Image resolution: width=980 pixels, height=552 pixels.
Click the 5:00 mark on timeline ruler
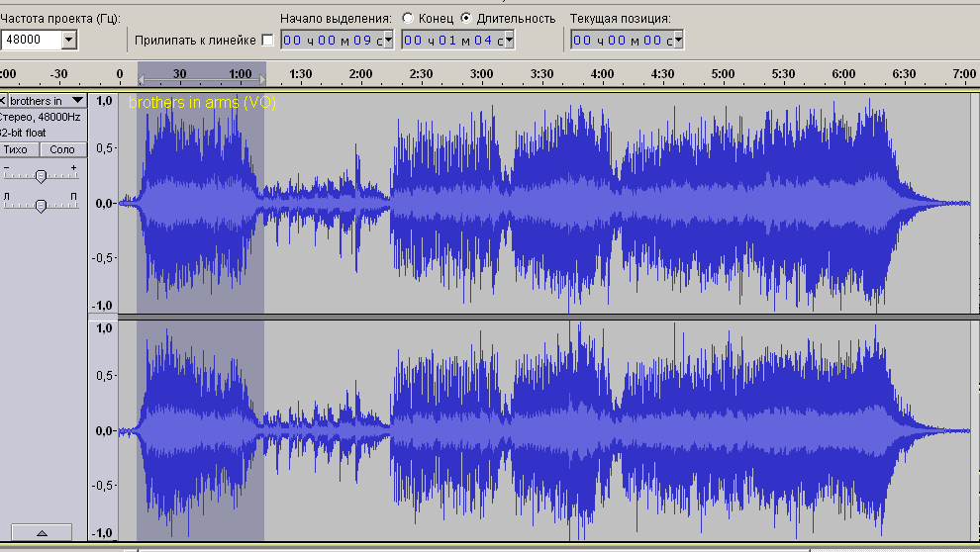click(x=723, y=75)
